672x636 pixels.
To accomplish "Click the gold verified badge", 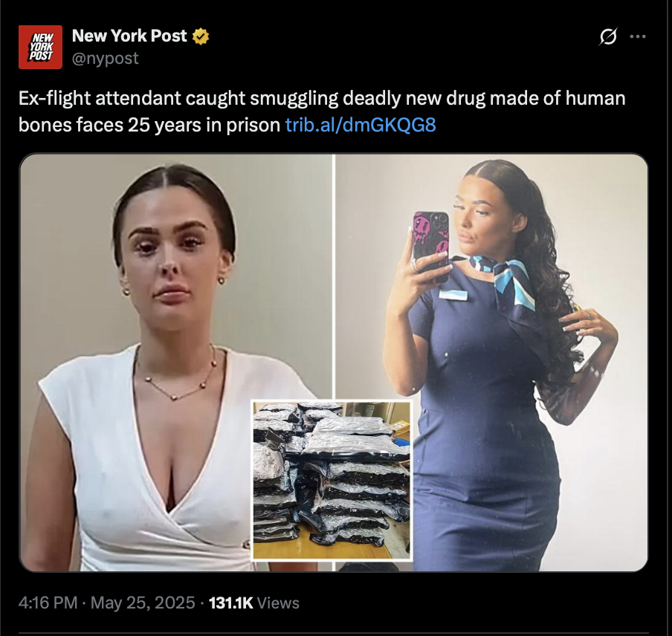I will pos(201,36).
